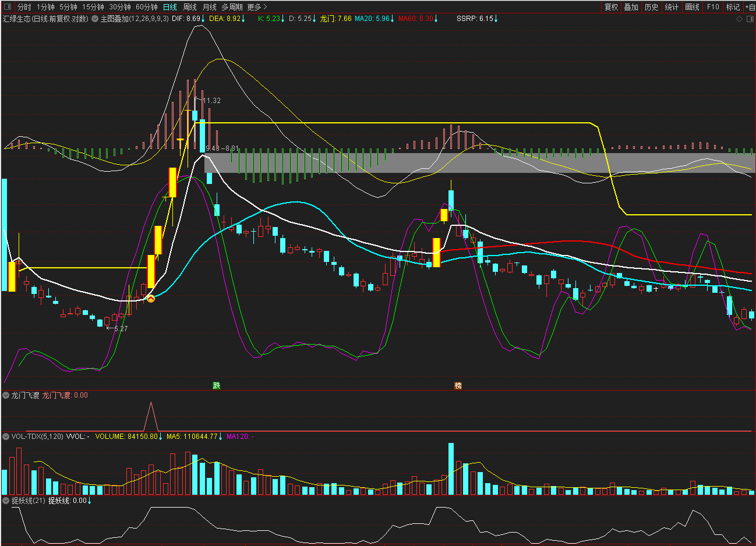This screenshot has height=546, width=756.
Task: Click the orange 榜 marker on chart bottom
Action: [458, 385]
